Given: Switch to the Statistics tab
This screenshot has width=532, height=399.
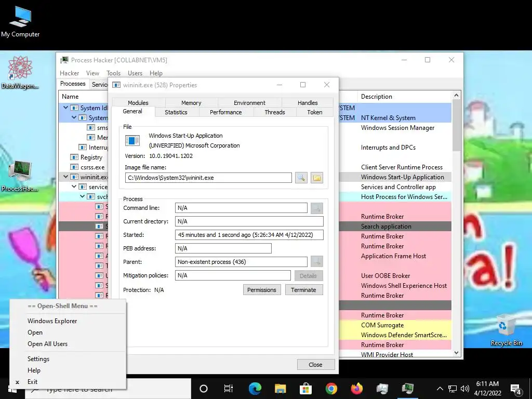Looking at the screenshot, I should click(176, 112).
